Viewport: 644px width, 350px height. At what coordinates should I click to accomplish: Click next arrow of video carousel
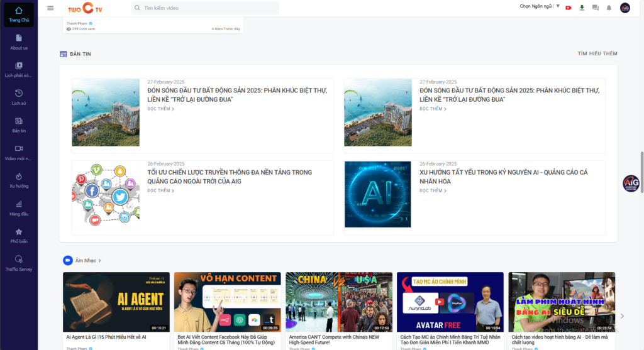[622, 316]
